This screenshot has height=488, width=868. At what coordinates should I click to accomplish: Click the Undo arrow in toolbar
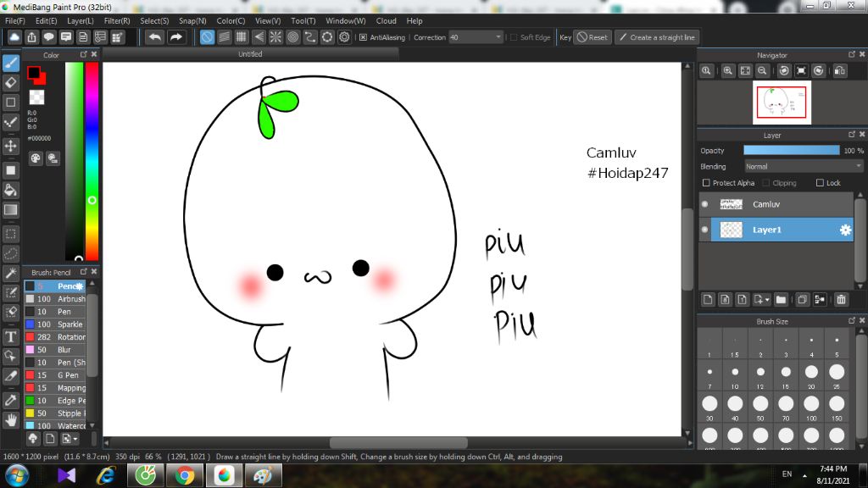[155, 37]
